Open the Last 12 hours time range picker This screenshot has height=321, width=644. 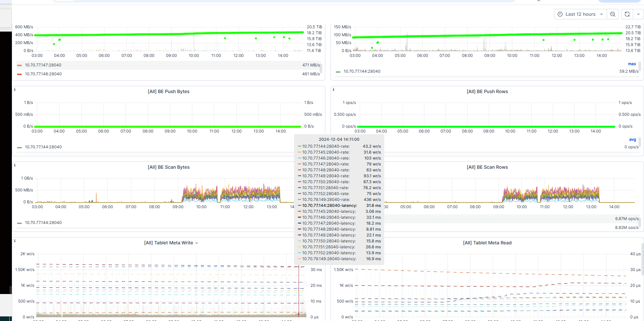tap(580, 14)
